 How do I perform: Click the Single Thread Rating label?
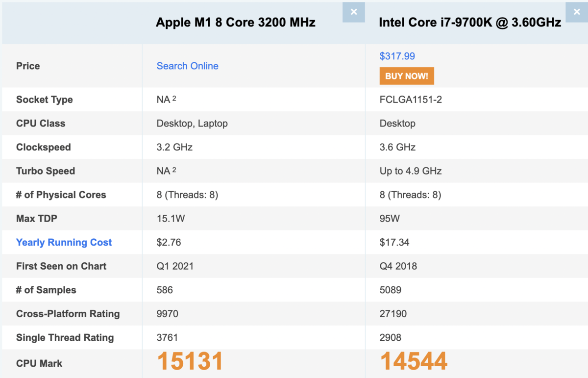tap(65, 337)
